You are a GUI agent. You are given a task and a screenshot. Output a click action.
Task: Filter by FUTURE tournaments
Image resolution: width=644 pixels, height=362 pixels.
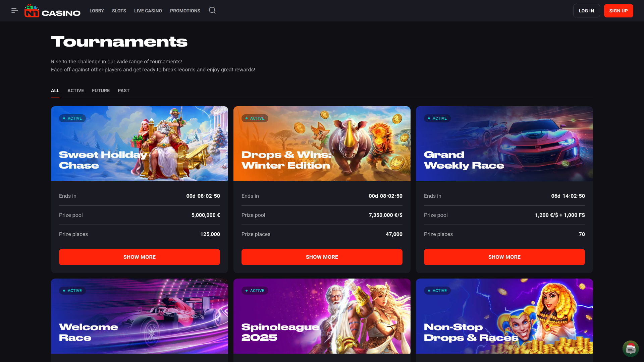[x=101, y=90]
